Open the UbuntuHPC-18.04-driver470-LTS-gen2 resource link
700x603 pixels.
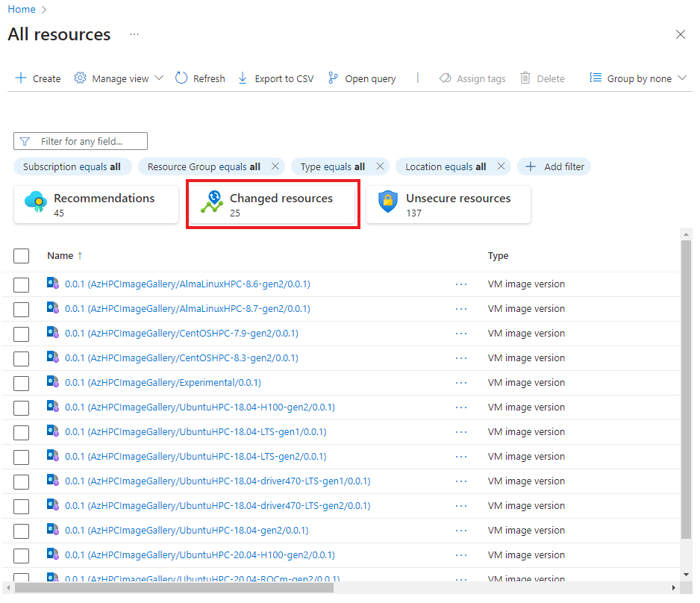[217, 506]
